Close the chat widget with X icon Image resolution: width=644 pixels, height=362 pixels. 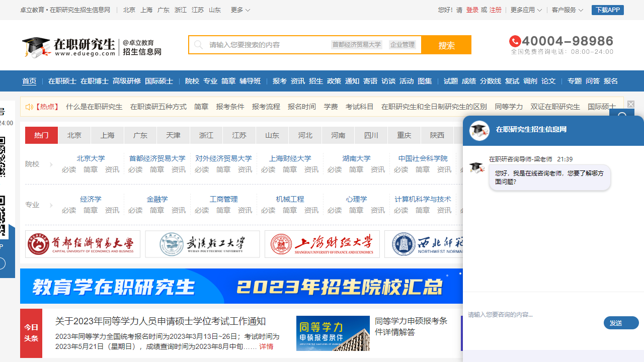(x=631, y=104)
